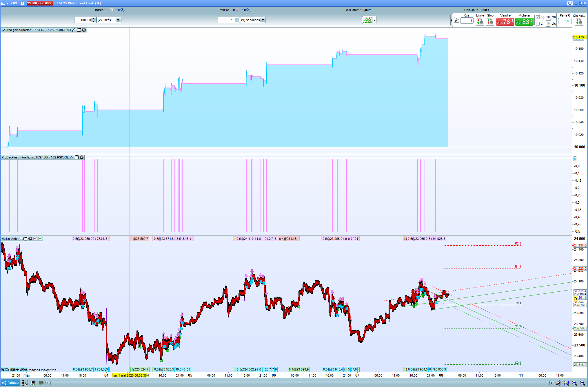Open the secondes timeframe dropdown
This screenshot has height=387, width=588.
263,20
